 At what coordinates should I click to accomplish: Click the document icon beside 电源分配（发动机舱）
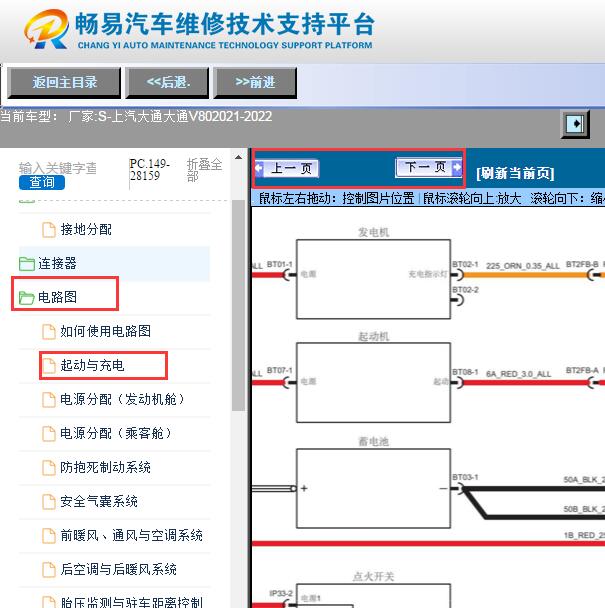[49, 400]
